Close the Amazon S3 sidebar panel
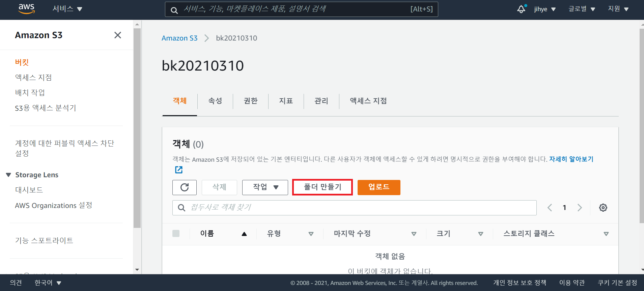 117,35
